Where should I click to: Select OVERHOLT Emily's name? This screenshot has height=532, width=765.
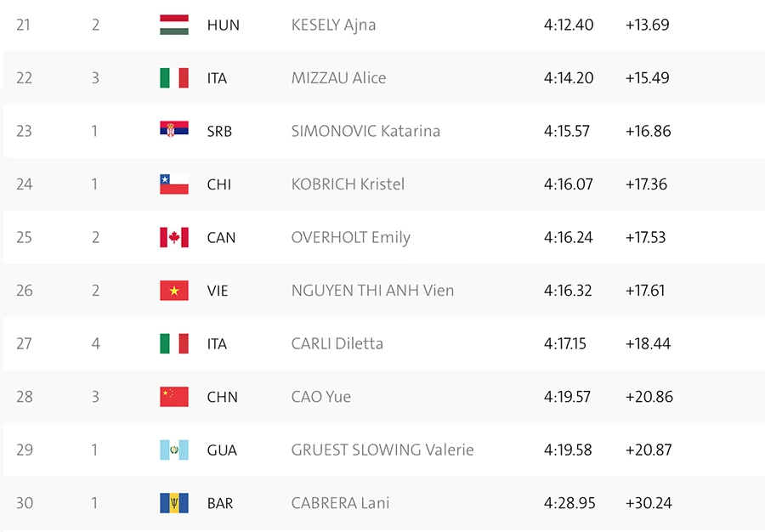(350, 237)
